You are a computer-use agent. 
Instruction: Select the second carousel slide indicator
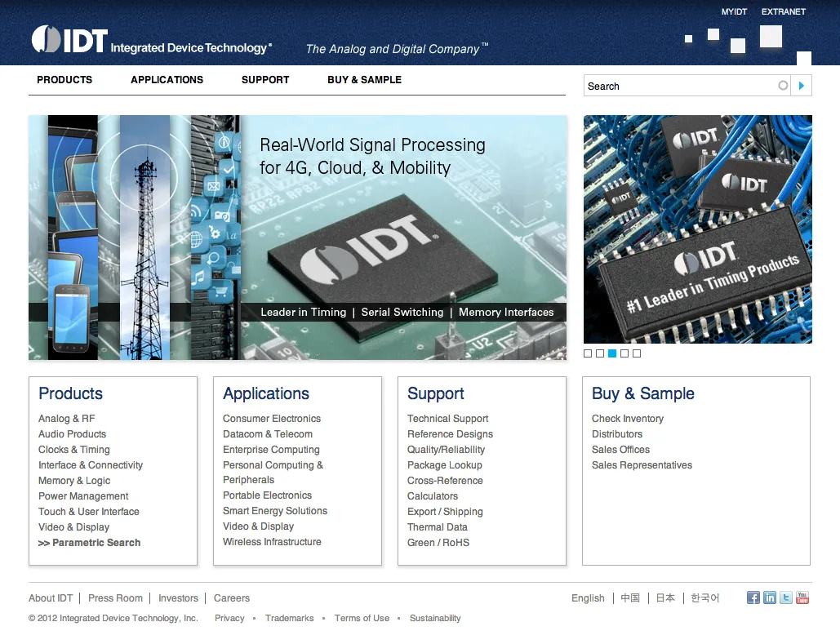point(600,353)
